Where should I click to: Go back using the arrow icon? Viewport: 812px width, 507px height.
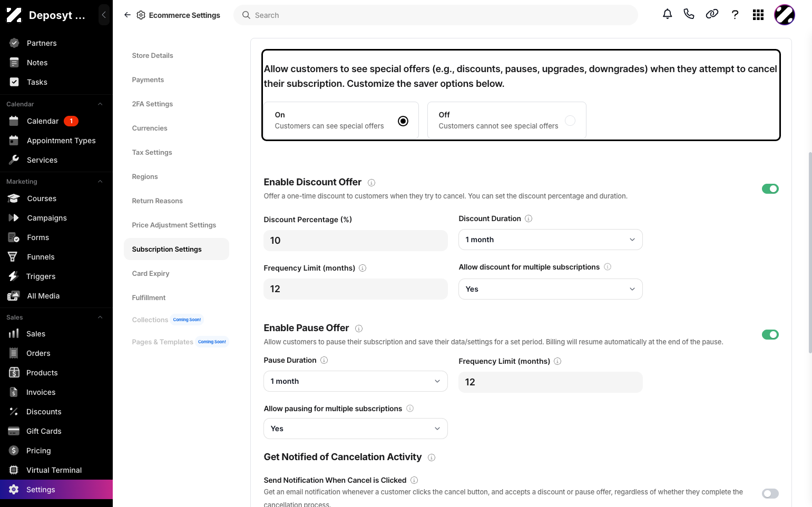tap(128, 15)
